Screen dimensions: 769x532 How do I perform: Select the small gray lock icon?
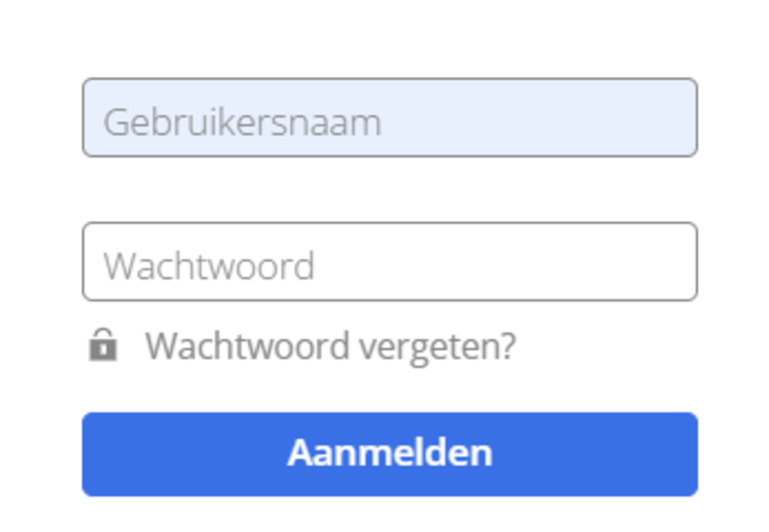tap(103, 345)
